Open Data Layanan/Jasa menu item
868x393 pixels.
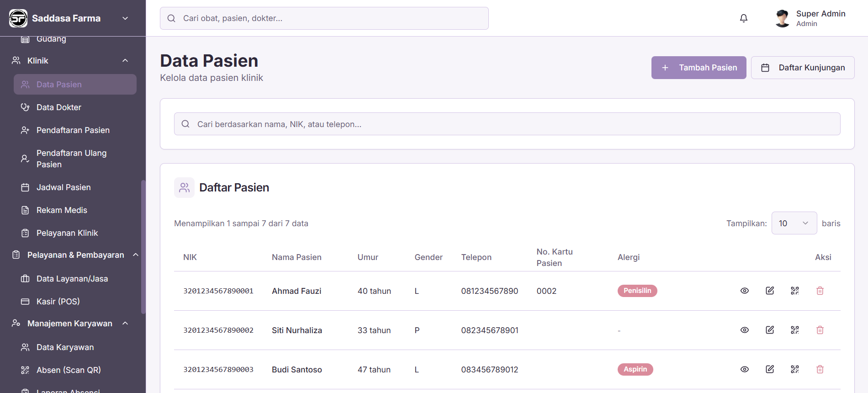75,279
